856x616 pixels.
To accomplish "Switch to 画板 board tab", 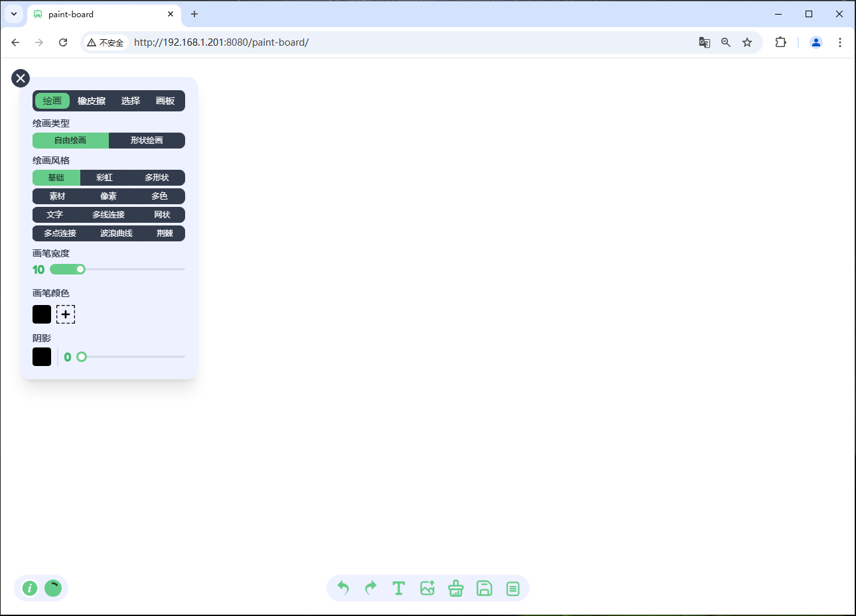I will [165, 101].
